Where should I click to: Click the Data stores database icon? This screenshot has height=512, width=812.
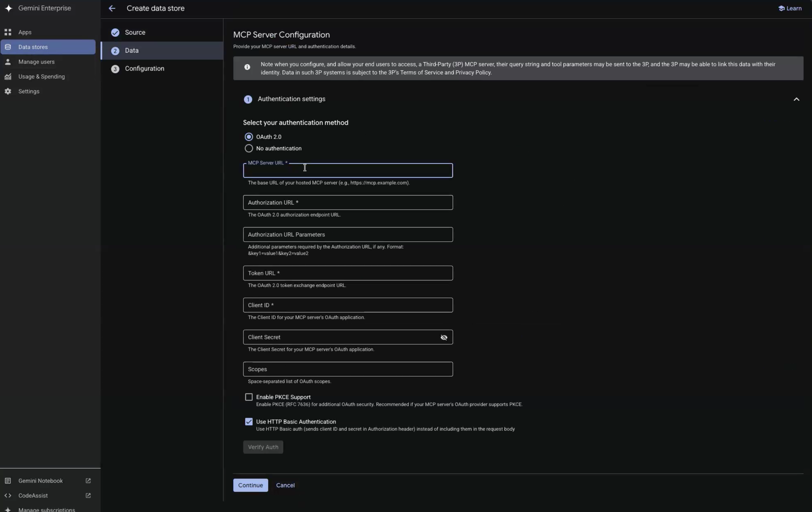point(8,47)
